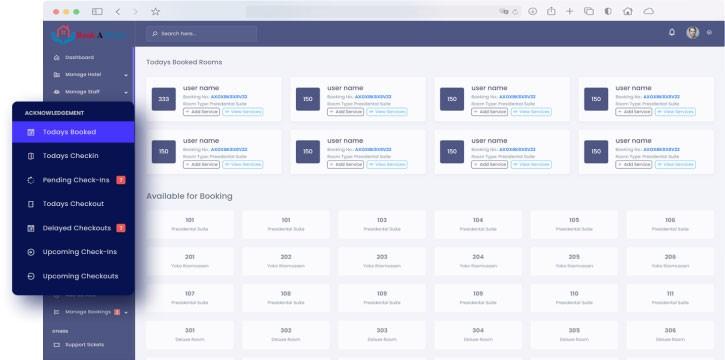The height and width of the screenshot is (360, 725).
Task: Select Deluxe Room 305
Action: tap(574, 335)
